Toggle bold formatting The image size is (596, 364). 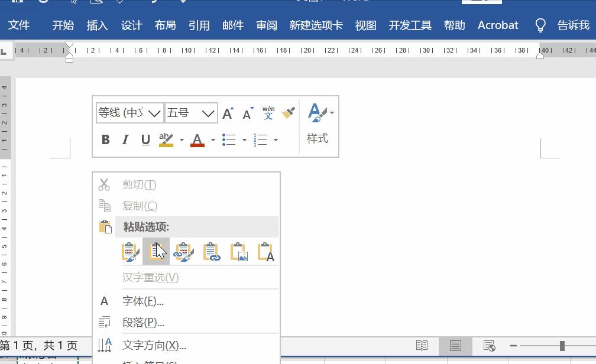point(105,139)
